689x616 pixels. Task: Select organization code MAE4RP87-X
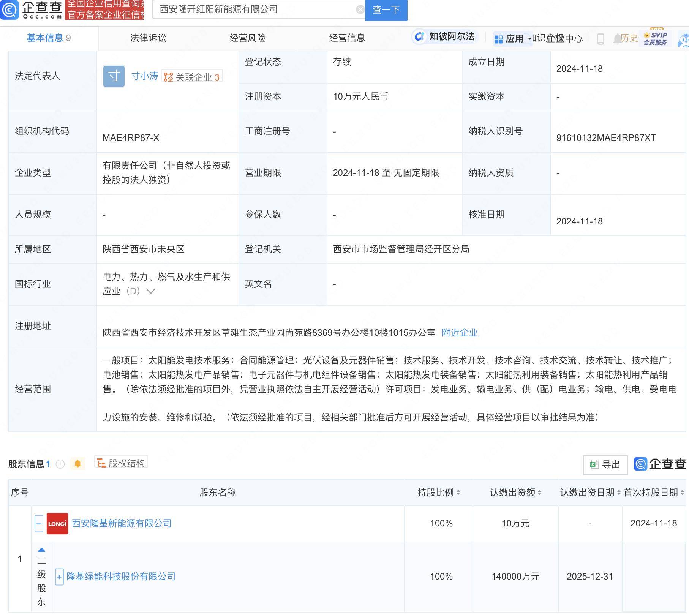click(x=131, y=138)
